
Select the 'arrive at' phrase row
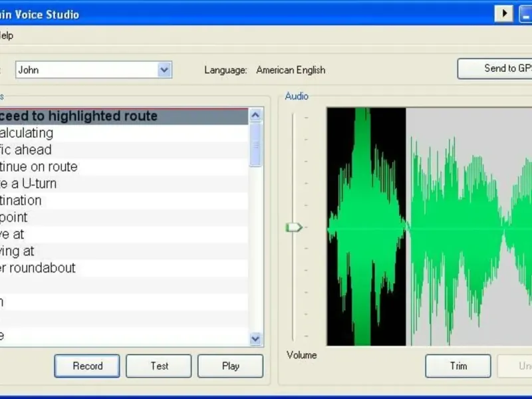(124, 234)
